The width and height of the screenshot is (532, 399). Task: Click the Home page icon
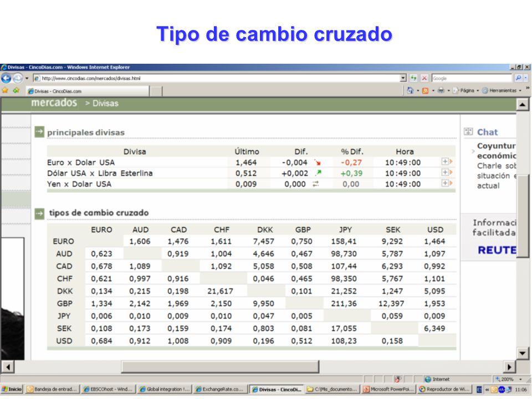click(410, 90)
